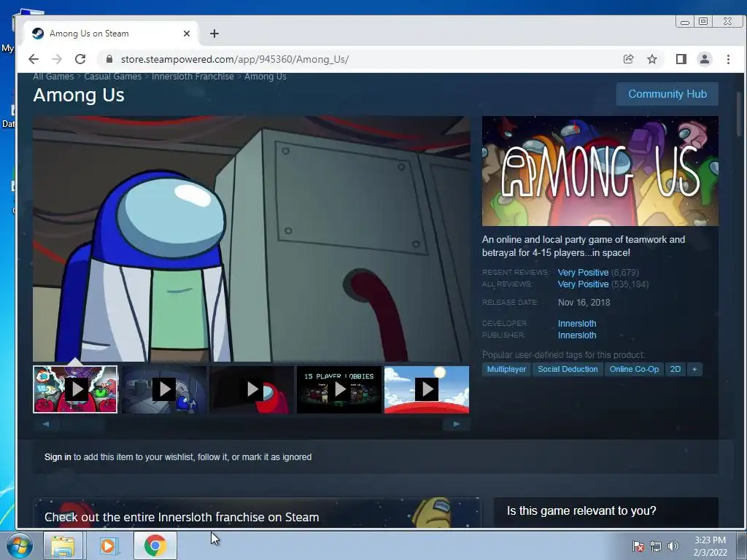This screenshot has width=747, height=560.
Task: Click the thumbnail strip slider handle
Action: (82, 424)
